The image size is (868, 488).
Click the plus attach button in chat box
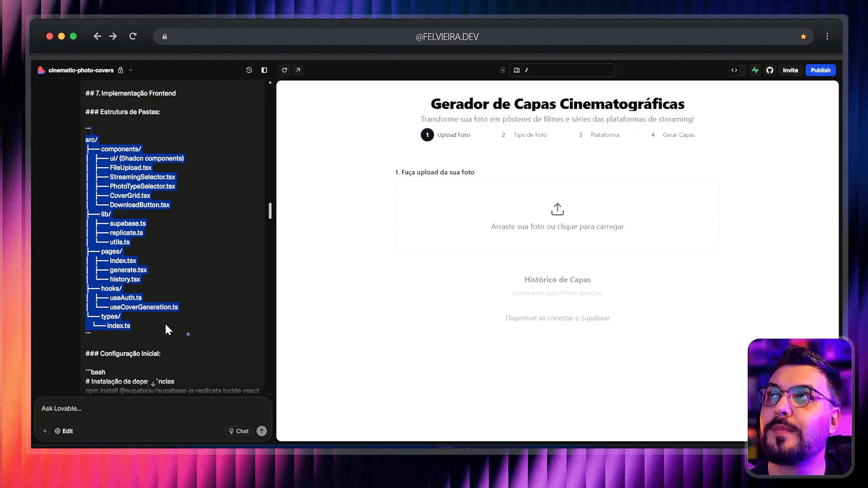(45, 431)
